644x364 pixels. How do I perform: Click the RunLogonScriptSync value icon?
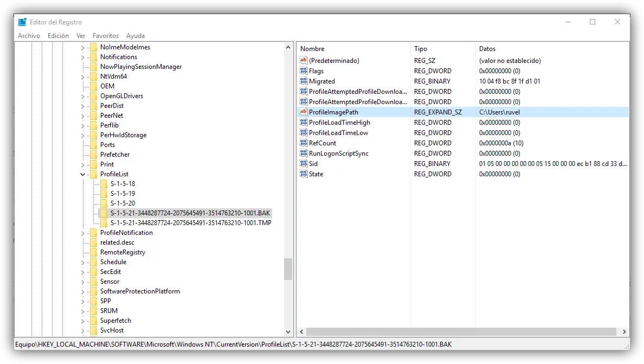coord(304,153)
